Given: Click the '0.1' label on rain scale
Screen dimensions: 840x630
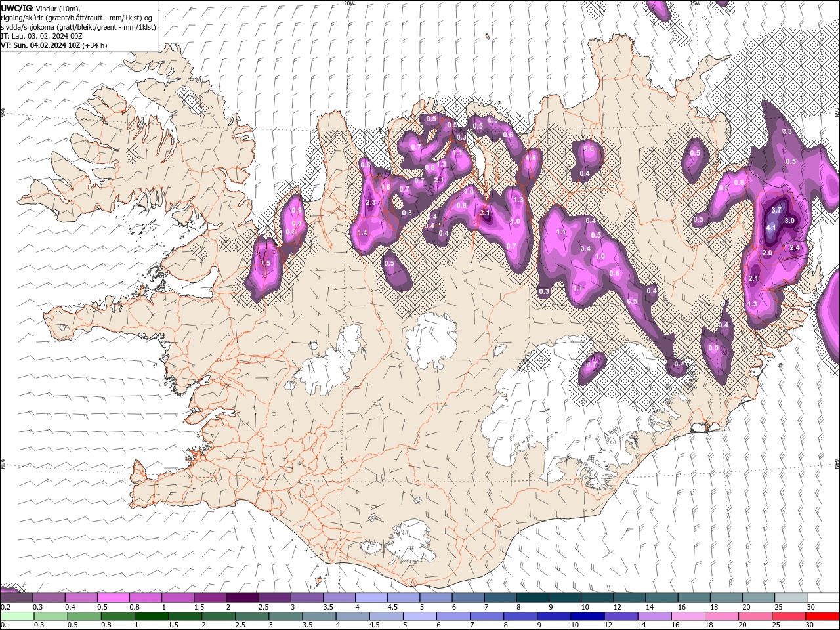Looking at the screenshot, I should coord(6,625).
